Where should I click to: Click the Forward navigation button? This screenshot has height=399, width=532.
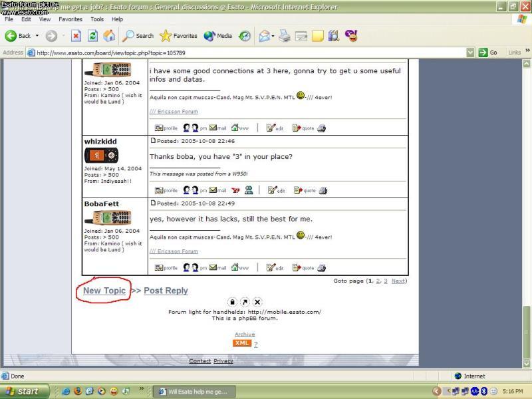(x=52, y=36)
